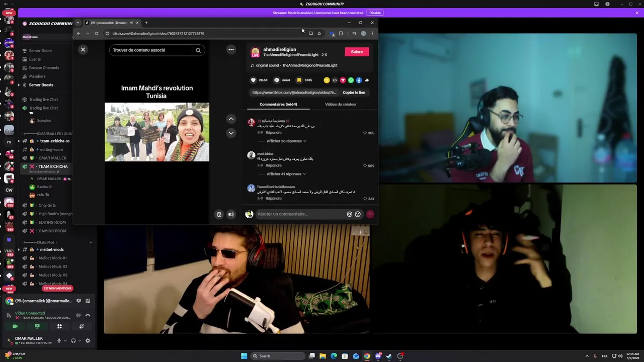
Task: Insert a mention with the @ icon
Action: coord(349,214)
